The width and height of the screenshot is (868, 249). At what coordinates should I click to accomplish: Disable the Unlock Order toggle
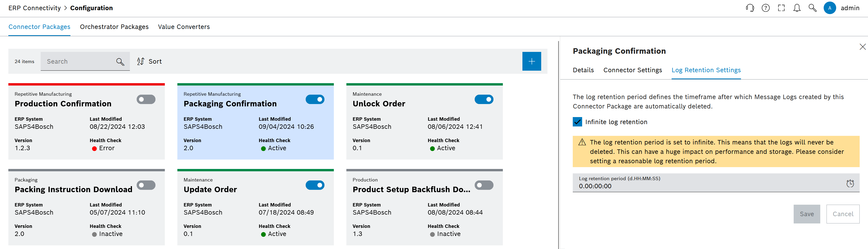(484, 99)
